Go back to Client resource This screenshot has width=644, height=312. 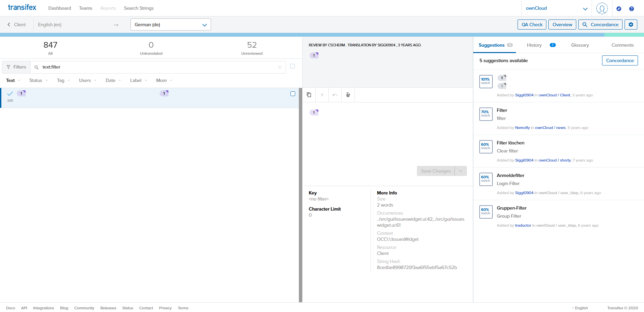pyautogui.click(x=17, y=25)
